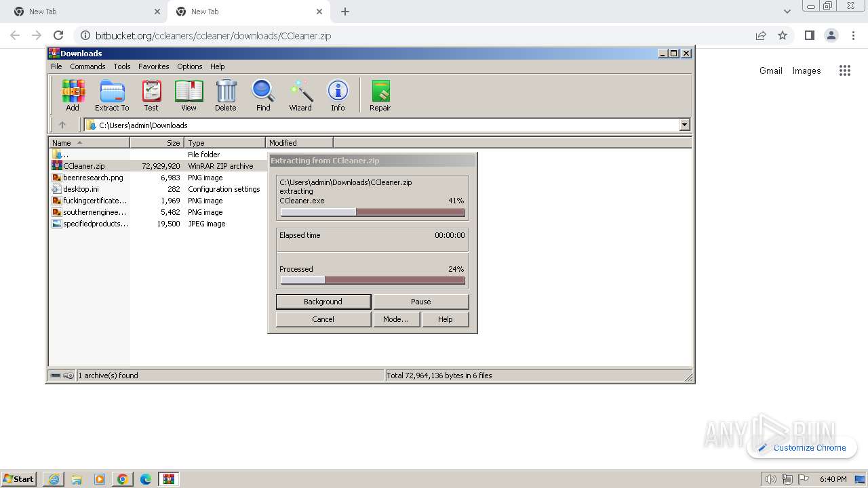The image size is (868, 488).
Task: Open Google apps grid icon
Action: click(x=844, y=70)
